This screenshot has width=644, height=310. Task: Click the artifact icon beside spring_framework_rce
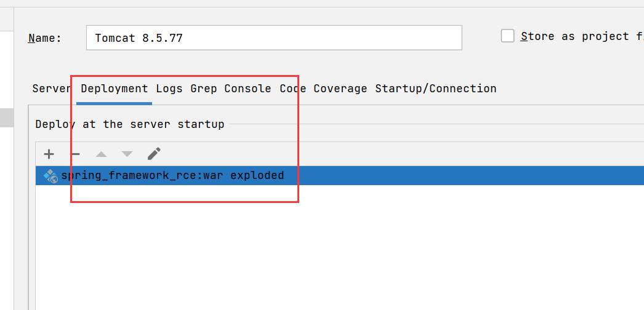[x=50, y=176]
